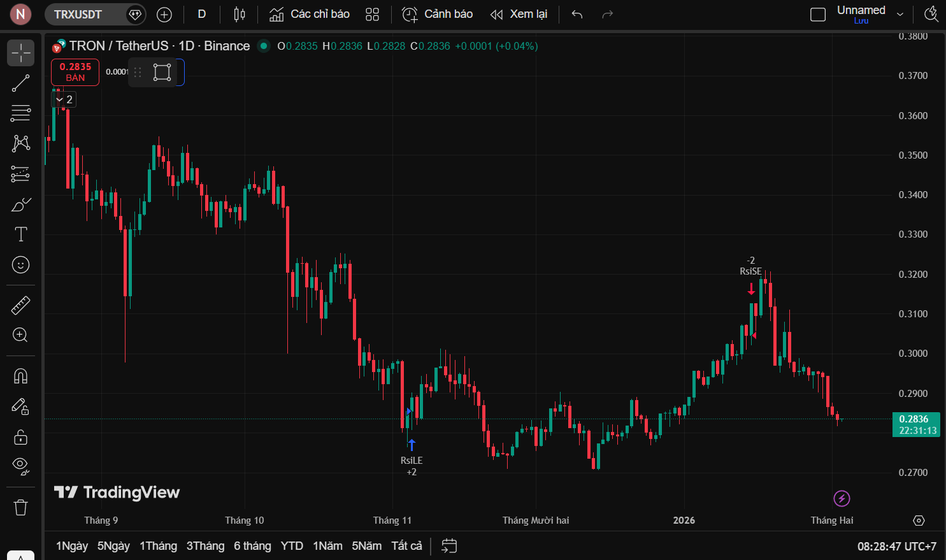
Task: Open the go to date calendar icon
Action: click(449, 546)
